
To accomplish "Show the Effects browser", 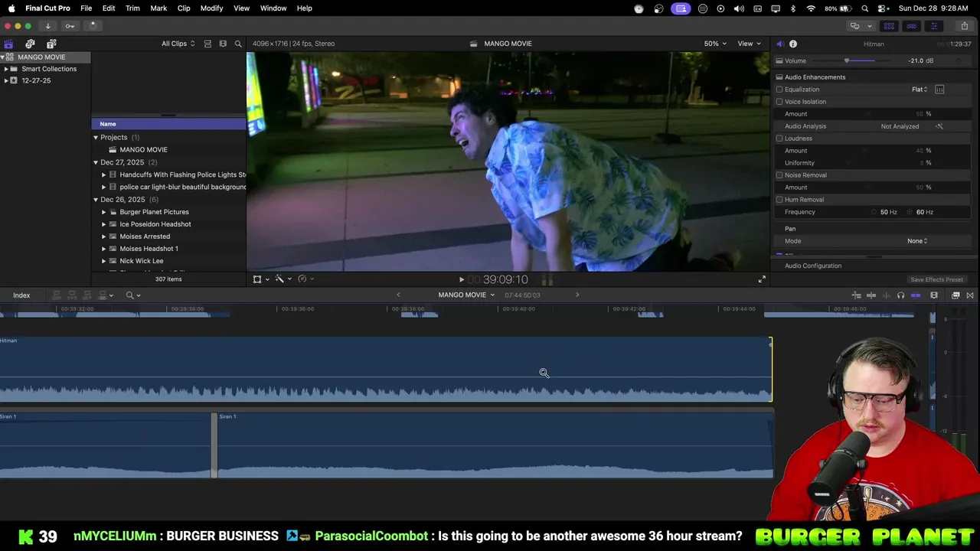I will pos(955,295).
